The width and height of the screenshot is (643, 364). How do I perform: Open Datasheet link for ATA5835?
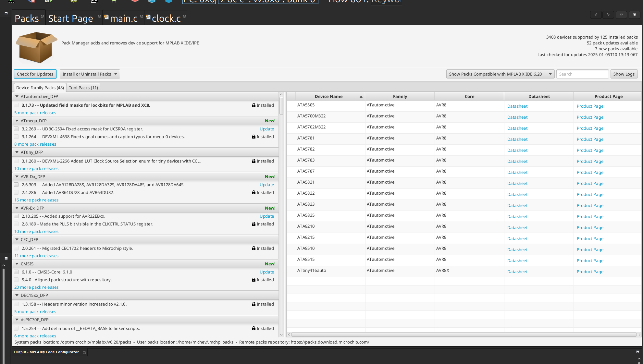(x=517, y=216)
